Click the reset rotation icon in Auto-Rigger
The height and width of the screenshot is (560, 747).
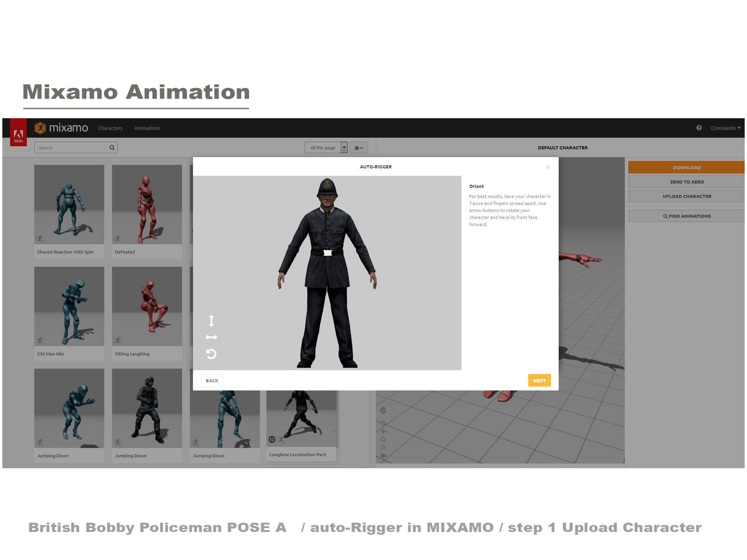click(211, 353)
